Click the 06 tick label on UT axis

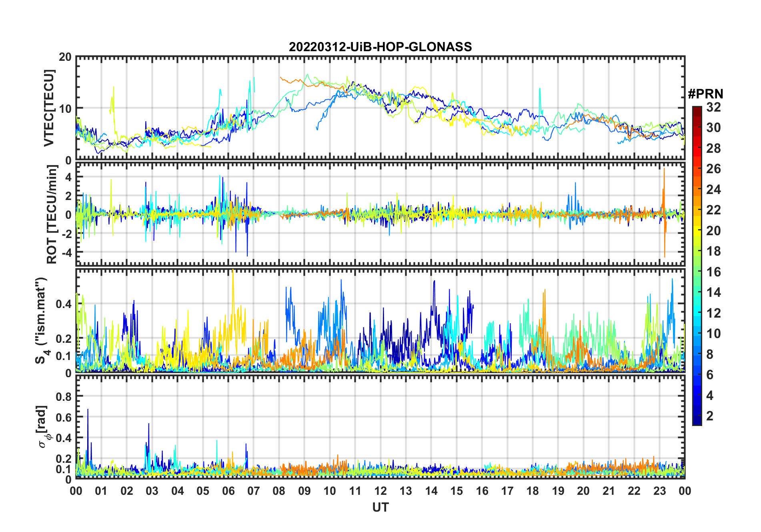click(x=228, y=491)
